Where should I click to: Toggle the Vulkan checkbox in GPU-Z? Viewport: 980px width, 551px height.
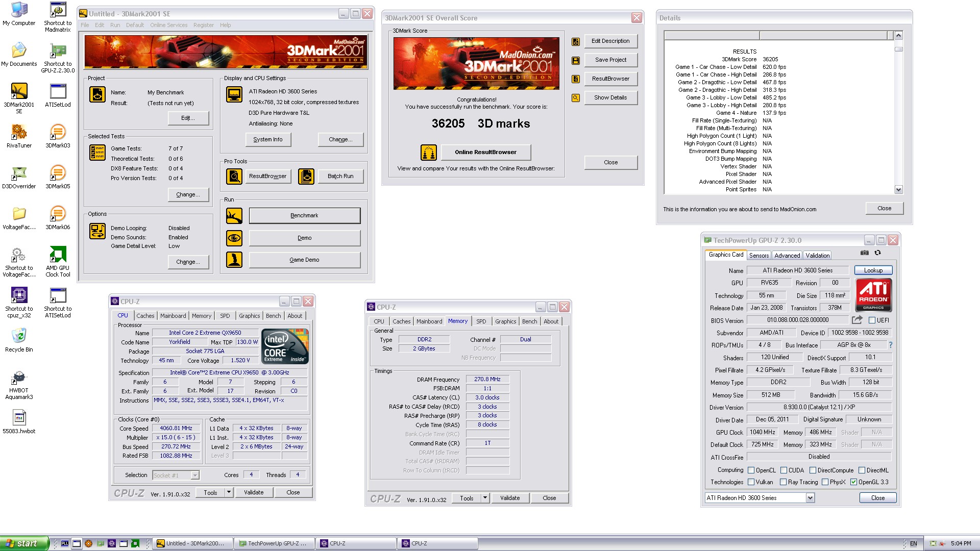[x=751, y=482]
